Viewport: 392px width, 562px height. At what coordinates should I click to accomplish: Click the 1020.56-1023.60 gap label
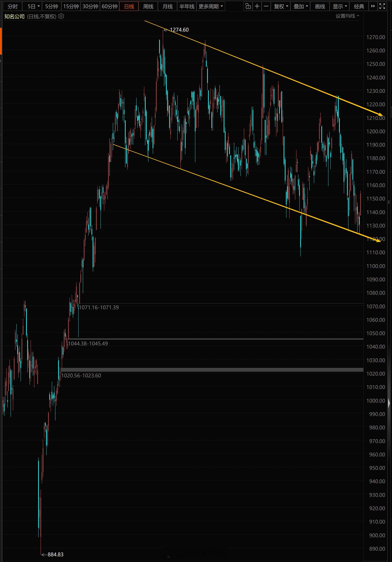pos(81,376)
